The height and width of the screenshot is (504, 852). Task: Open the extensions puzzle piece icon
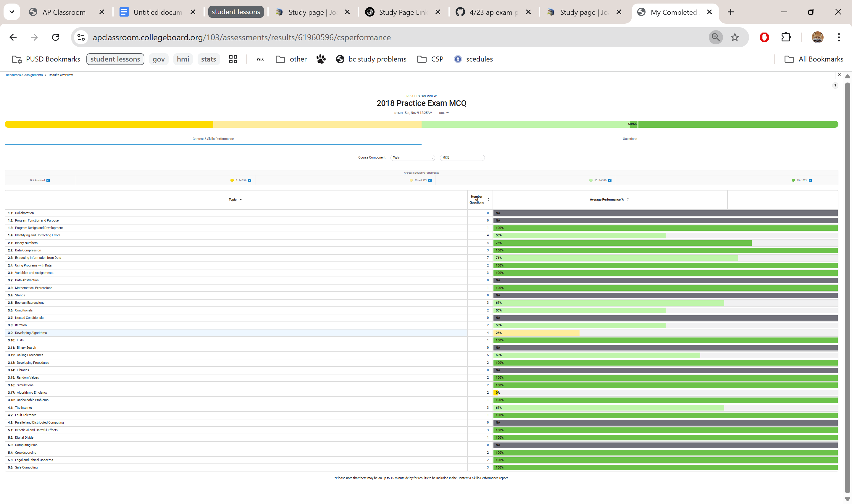pos(786,37)
